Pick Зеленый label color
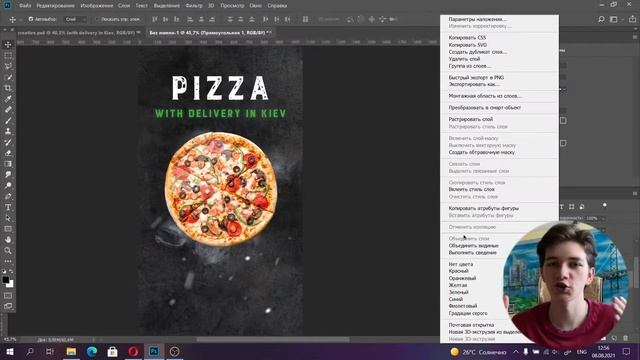The height and width of the screenshot is (360, 640). pos(458,292)
